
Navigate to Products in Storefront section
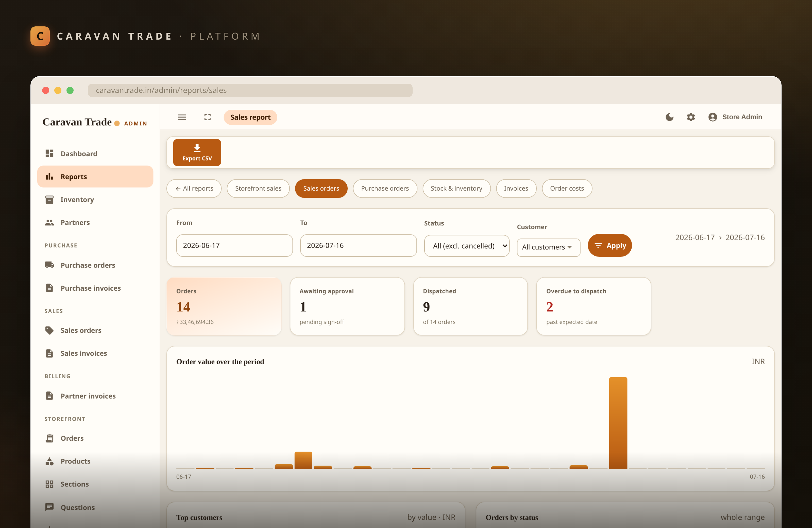[95, 461]
